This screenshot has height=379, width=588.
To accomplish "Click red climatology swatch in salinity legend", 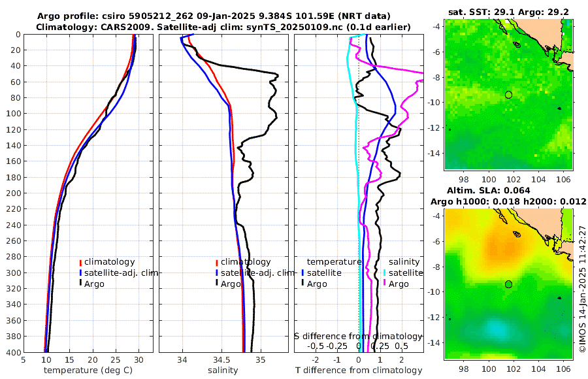I will click(x=217, y=262).
